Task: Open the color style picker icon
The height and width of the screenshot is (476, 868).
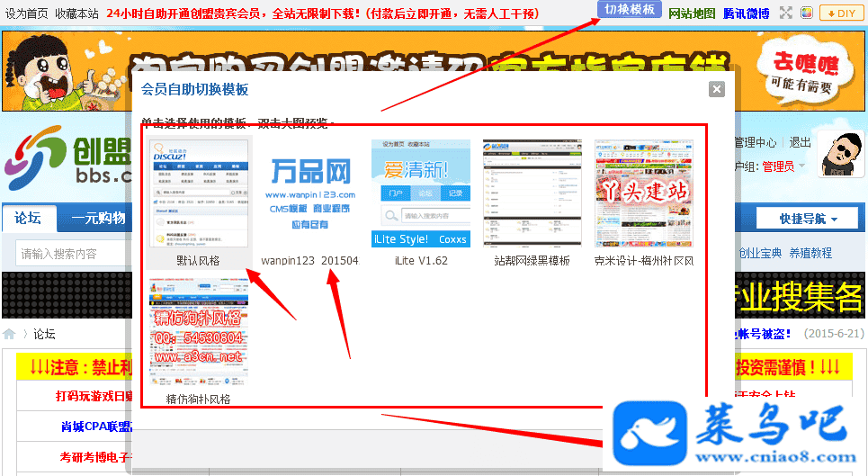Action: (x=807, y=13)
